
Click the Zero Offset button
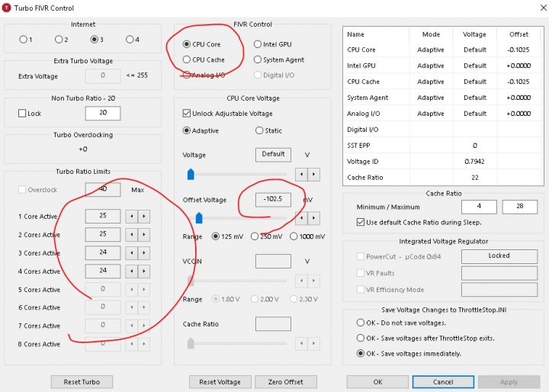point(286,382)
